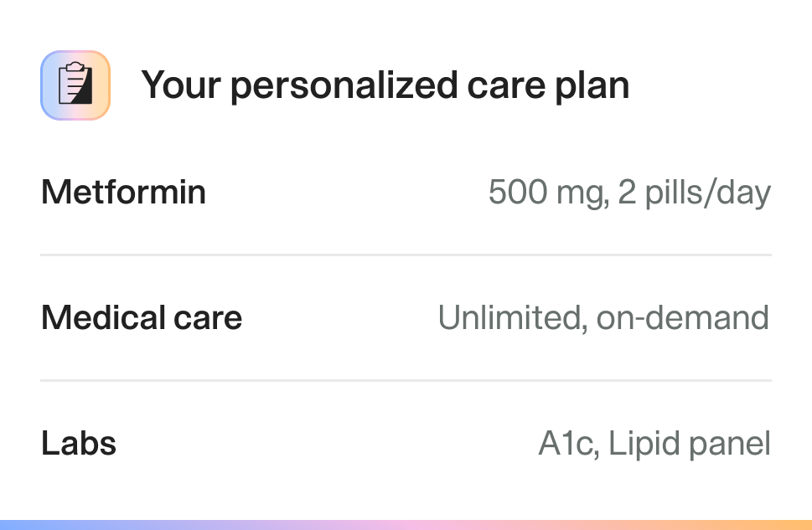Click the divider below Medical care row
This screenshot has width=812, height=530.
(x=406, y=380)
